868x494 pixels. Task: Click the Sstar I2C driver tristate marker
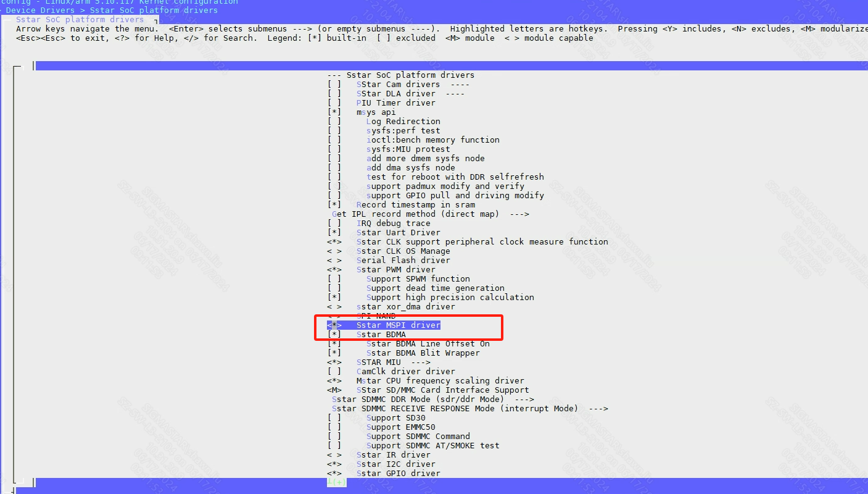pyautogui.click(x=334, y=464)
